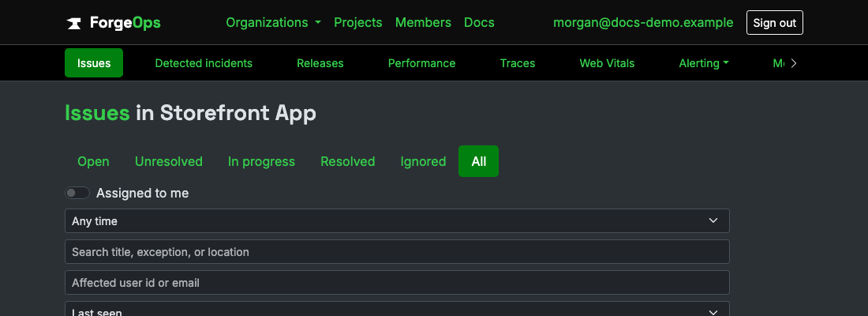Open the Last seen sort dropdown
Image resolution: width=868 pixels, height=316 pixels.
[397, 310]
